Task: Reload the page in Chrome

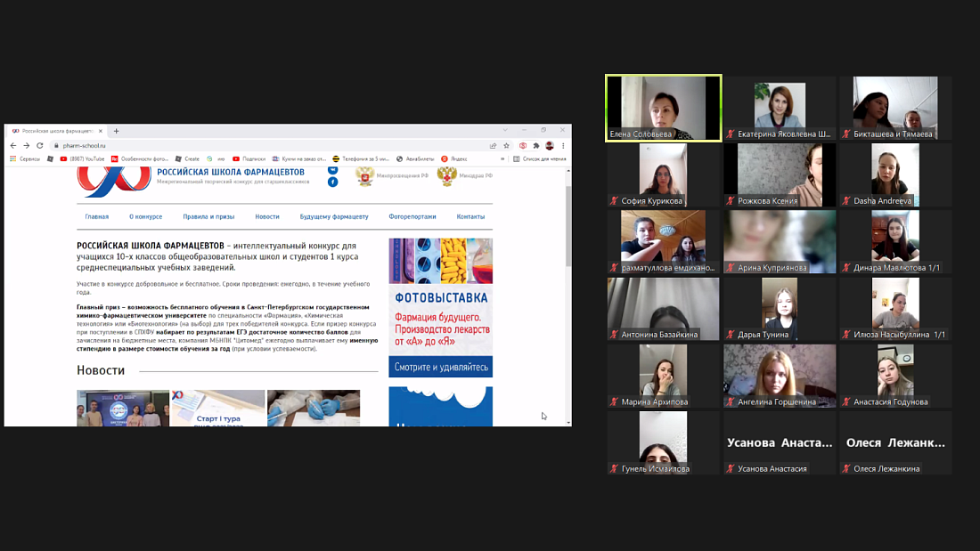Action: [39, 145]
